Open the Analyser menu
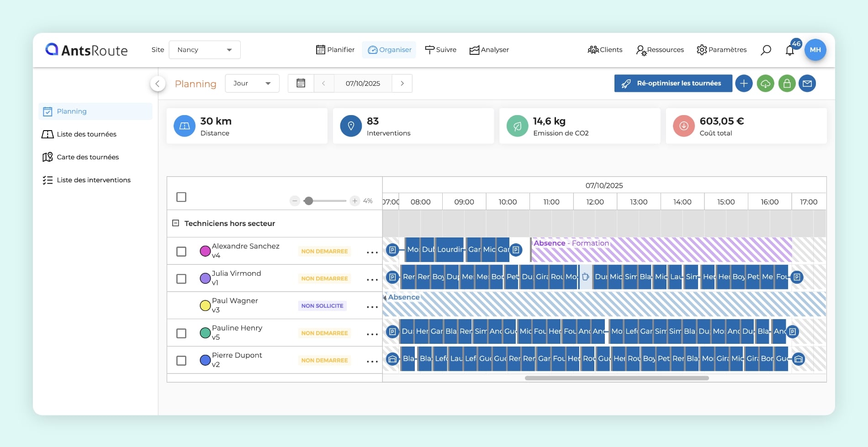This screenshot has height=447, width=868. click(489, 50)
